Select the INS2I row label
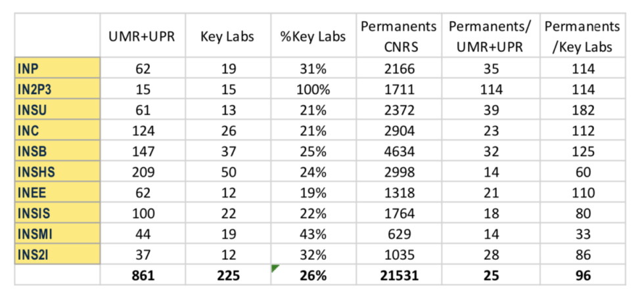Screen dimensions: 644x304 click(x=57, y=255)
